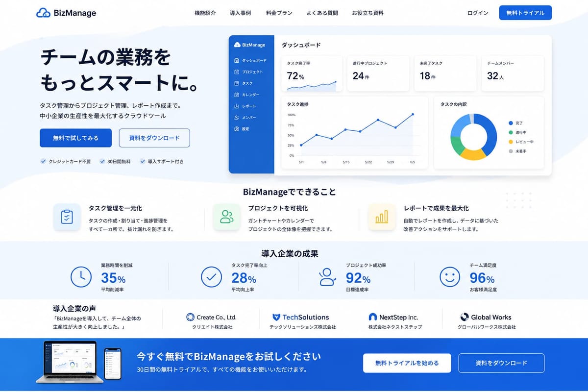This screenshot has height=392, width=588.
Task: Click the 導入企業の声 heading
Action: (x=74, y=309)
